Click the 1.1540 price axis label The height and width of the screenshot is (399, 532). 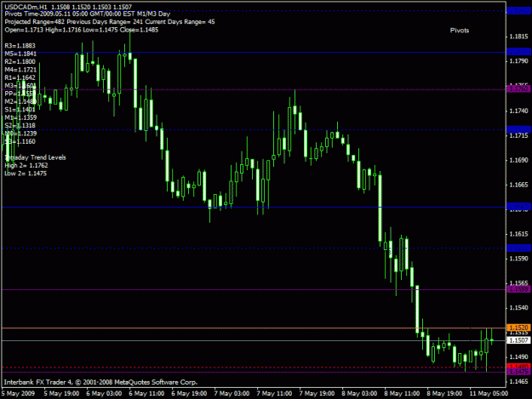pyautogui.click(x=518, y=308)
